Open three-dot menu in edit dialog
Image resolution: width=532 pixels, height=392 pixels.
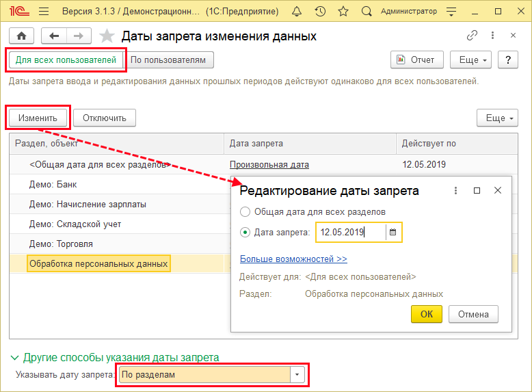pyautogui.click(x=455, y=191)
